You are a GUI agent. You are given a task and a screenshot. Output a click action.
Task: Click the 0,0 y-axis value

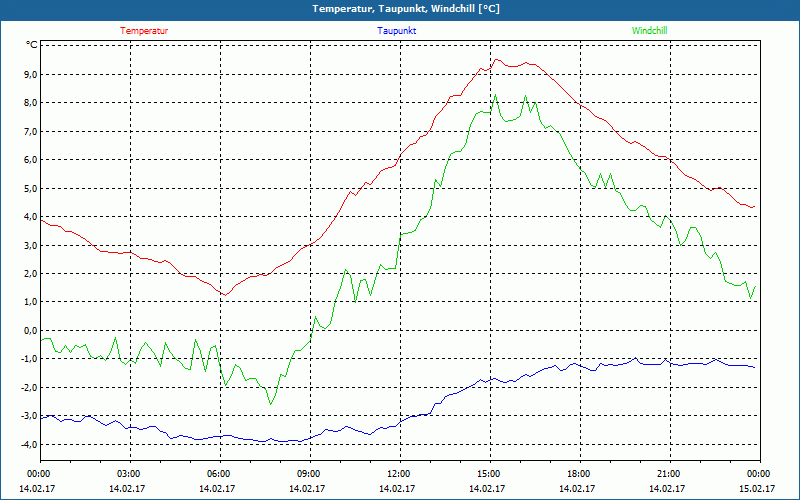pyautogui.click(x=31, y=330)
